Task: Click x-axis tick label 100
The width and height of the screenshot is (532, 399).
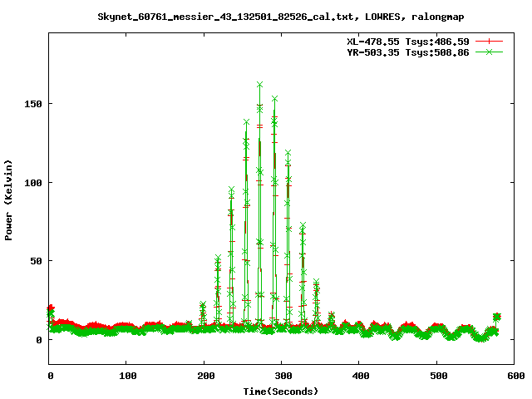Action: 127,376
